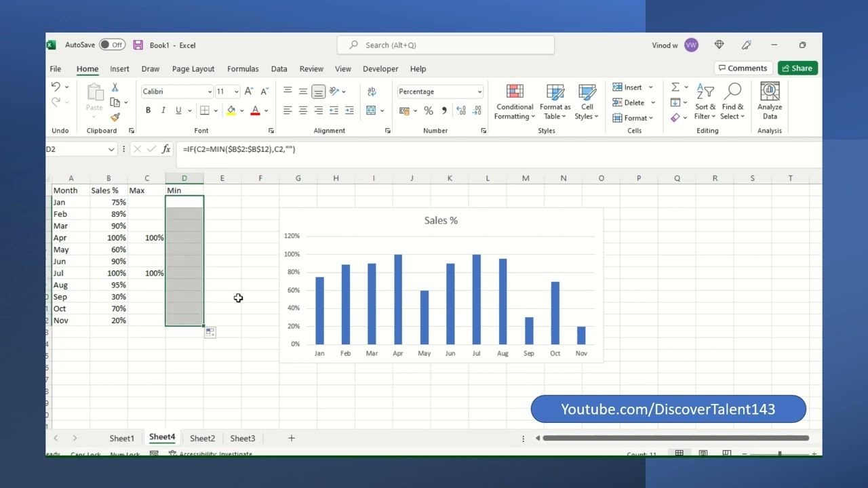868x488 pixels.
Task: Switch to Sheet1 tab
Action: tap(122, 439)
